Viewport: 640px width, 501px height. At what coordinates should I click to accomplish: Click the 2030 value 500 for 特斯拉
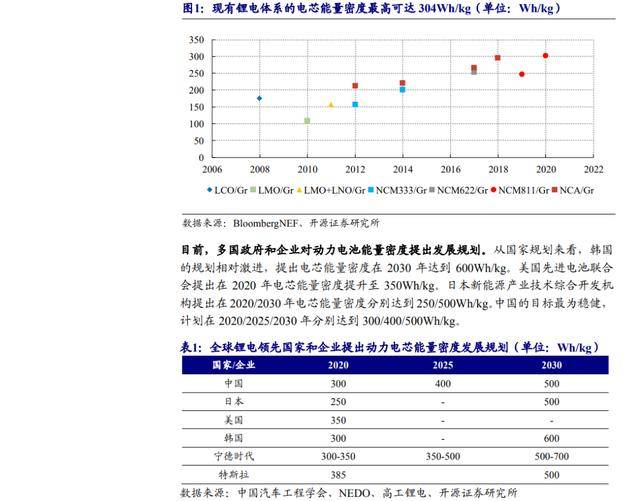point(551,475)
